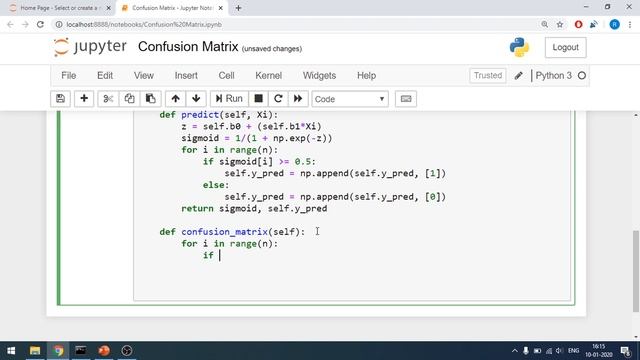This screenshot has width=640, height=360.
Task: Click the Jupyter logo
Action: pos(90,47)
